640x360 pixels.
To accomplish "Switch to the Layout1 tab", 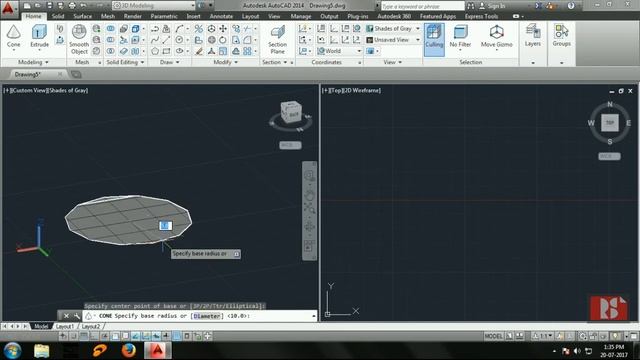I will pos(65,327).
